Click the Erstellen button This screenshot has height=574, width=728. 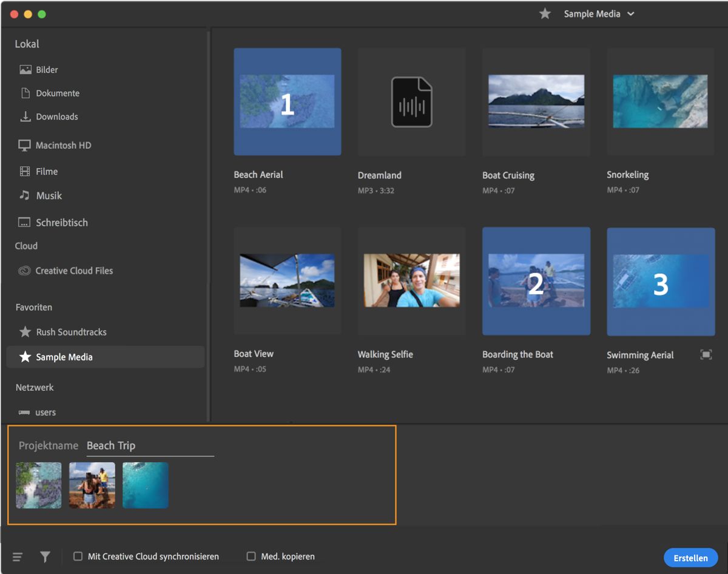690,558
